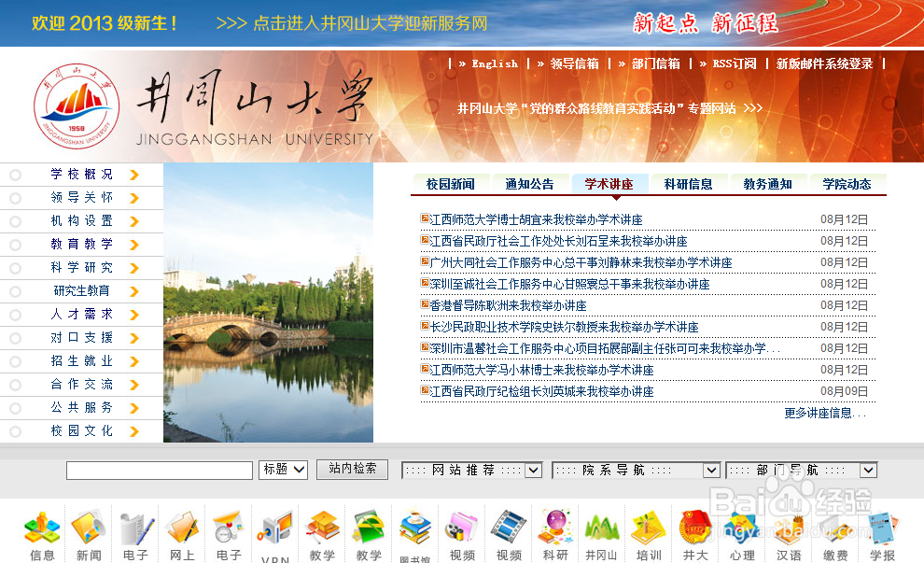Open the 视频 film strip icon
Screen dimensions: 924x563
click(x=509, y=528)
